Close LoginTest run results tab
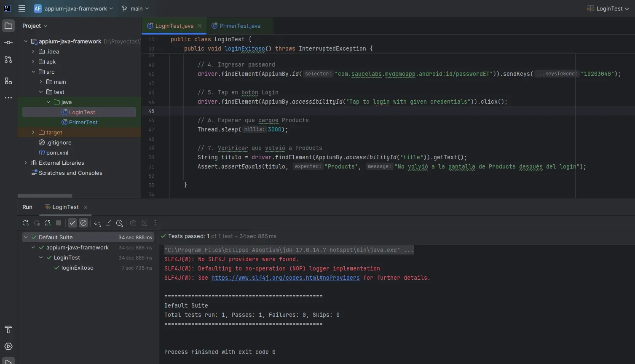Screen dimensions: 635x364 (86, 207)
